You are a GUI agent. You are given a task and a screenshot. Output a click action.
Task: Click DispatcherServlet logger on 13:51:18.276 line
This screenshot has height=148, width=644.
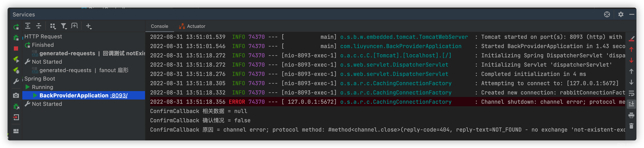click(x=394, y=74)
